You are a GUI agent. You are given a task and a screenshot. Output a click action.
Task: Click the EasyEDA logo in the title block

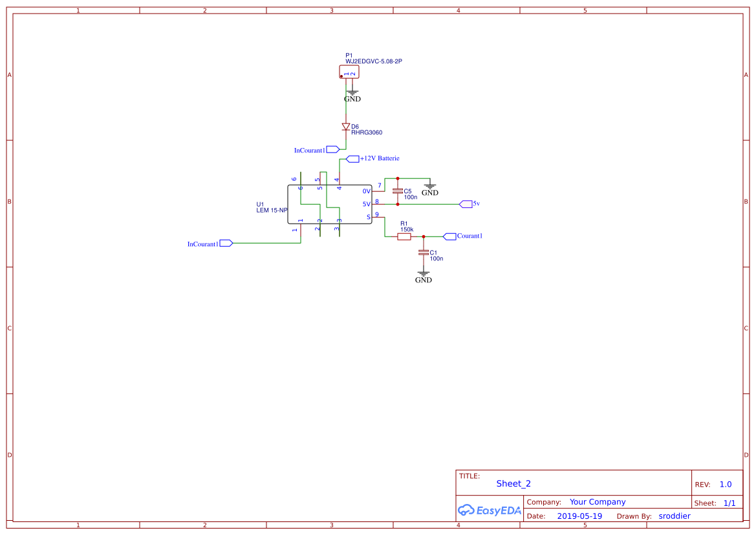click(x=489, y=510)
